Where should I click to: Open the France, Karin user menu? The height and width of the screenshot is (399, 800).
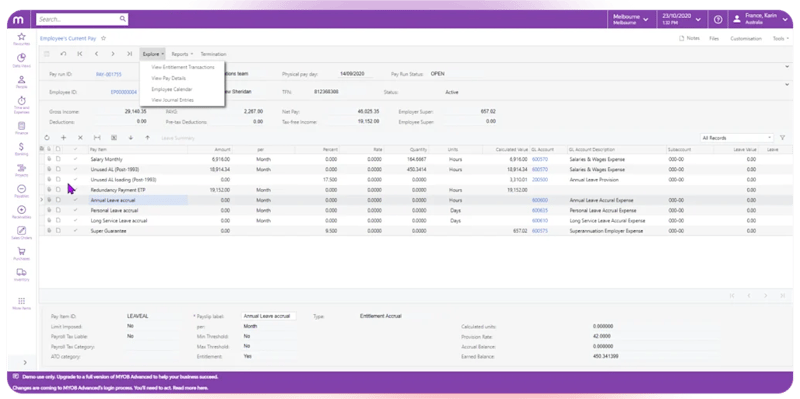coord(760,19)
